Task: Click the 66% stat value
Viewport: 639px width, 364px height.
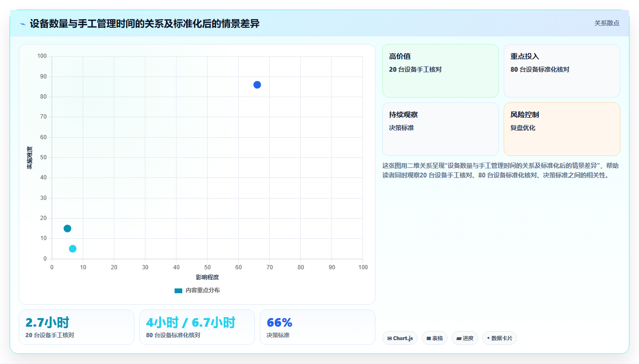Action: [x=279, y=322]
